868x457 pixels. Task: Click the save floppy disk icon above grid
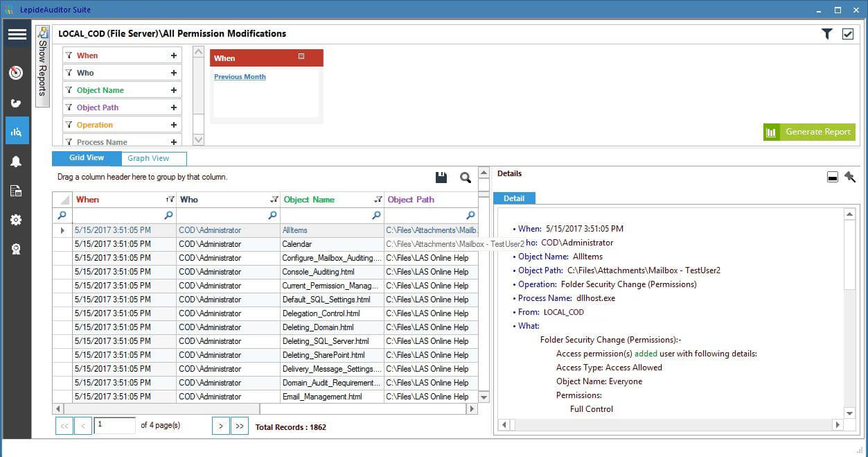[x=441, y=178]
